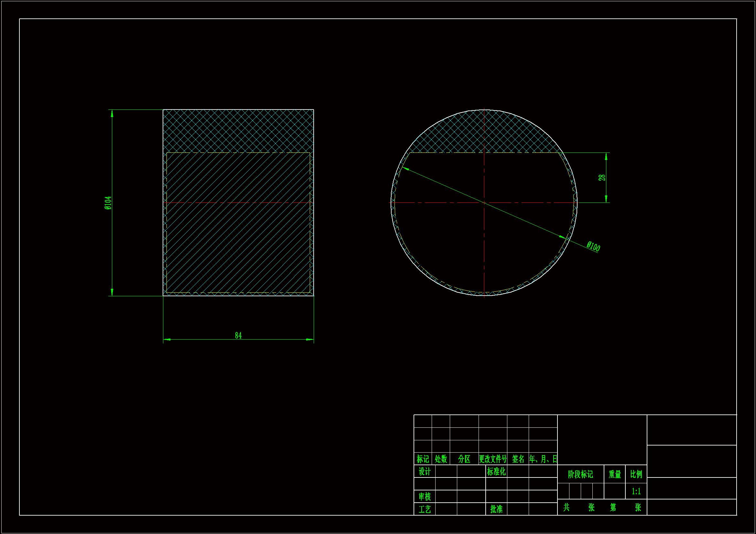Click the 比例 label in title block
This screenshot has width=756, height=534.
coord(636,474)
